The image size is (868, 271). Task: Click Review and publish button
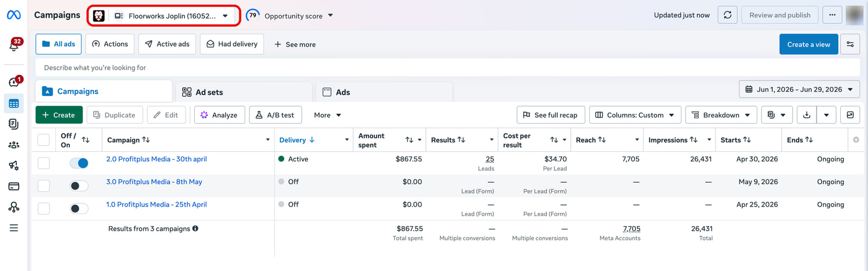tap(780, 15)
